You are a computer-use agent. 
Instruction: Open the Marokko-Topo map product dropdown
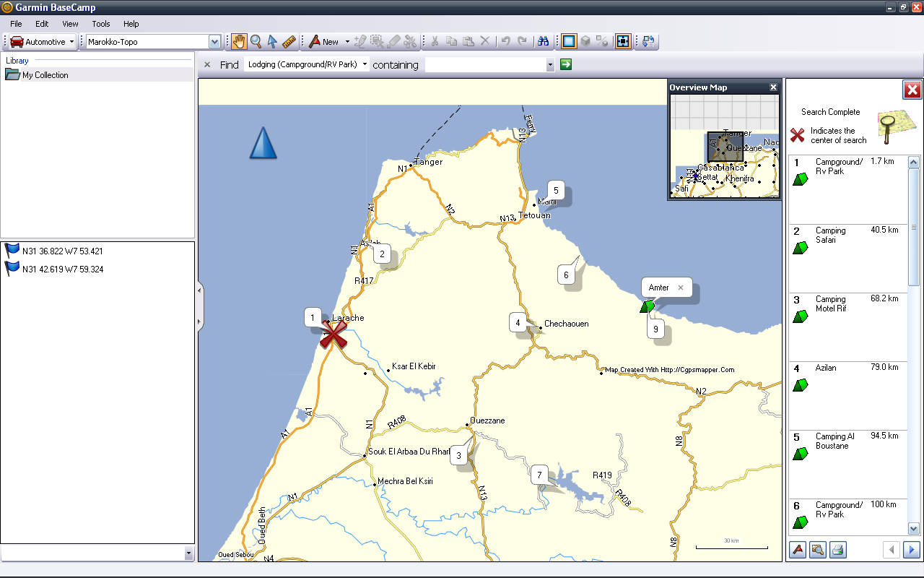(214, 42)
